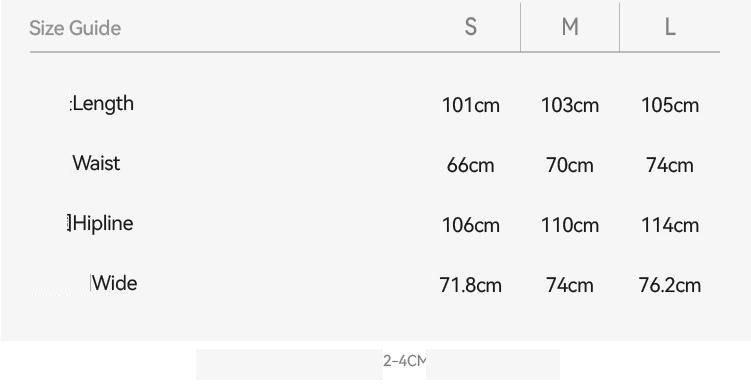This screenshot has width=751, height=389.
Task: Select the 106cm hipline value
Action: [471, 225]
